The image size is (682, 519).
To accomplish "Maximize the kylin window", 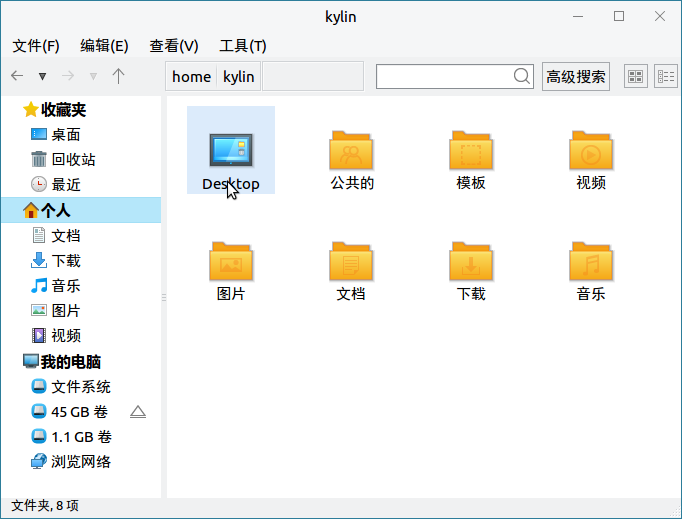I will (618, 17).
